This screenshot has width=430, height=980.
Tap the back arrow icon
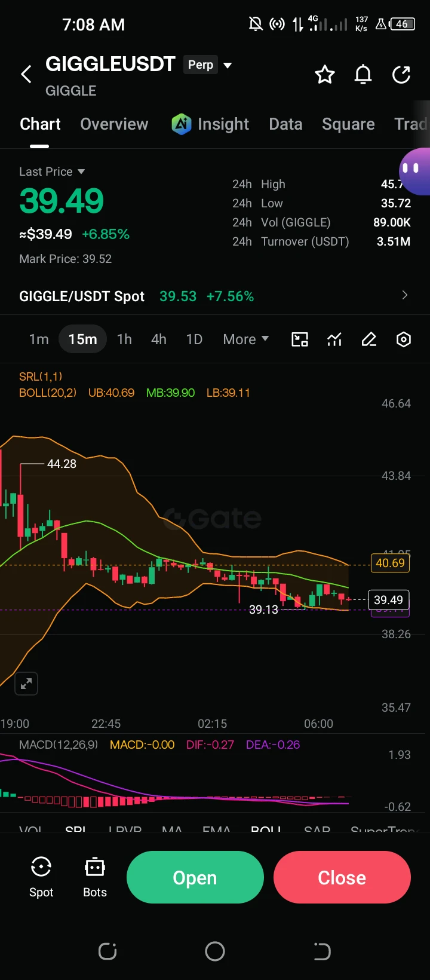(x=26, y=75)
